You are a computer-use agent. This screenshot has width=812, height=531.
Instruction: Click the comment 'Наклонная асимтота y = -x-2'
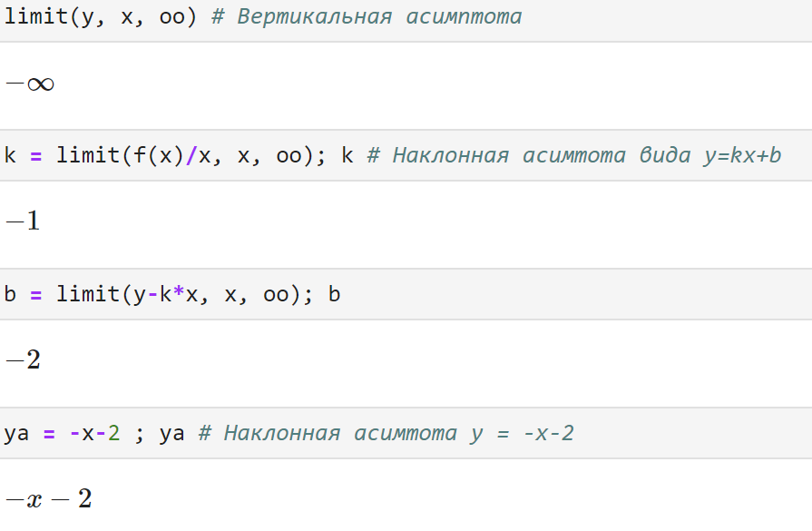click(x=399, y=433)
